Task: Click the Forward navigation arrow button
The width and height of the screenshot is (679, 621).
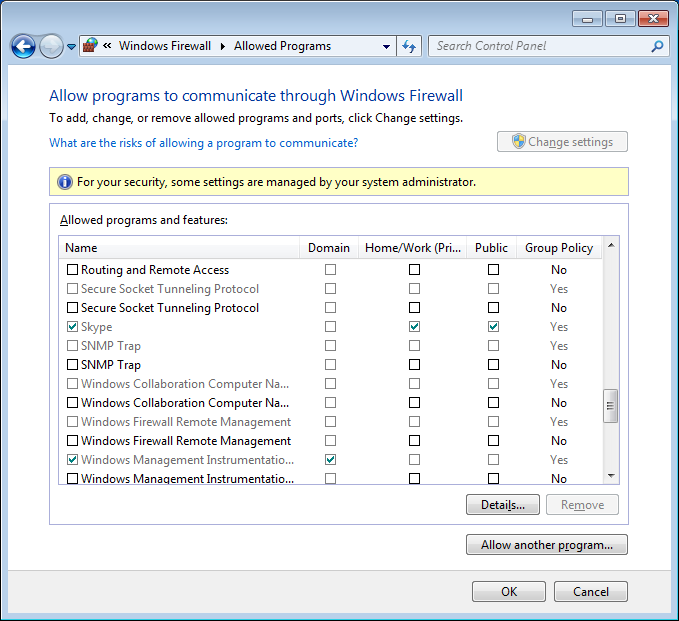Action: [x=51, y=46]
